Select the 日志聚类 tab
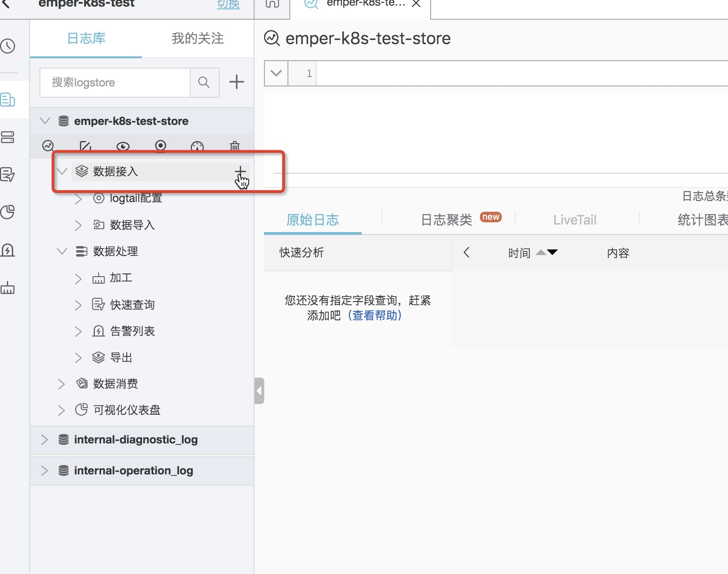Image resolution: width=728 pixels, height=574 pixels. click(447, 220)
